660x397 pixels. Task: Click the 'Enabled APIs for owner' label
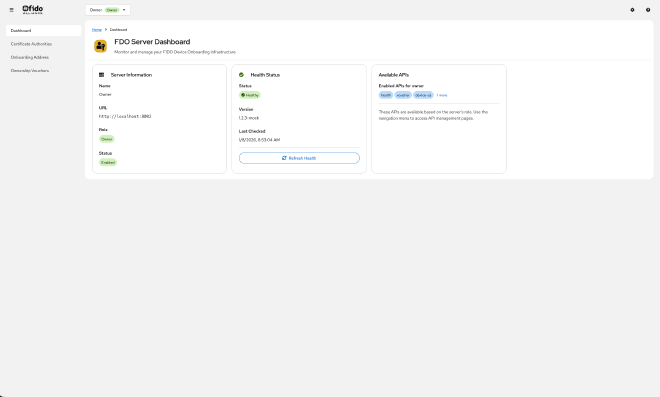click(x=401, y=86)
